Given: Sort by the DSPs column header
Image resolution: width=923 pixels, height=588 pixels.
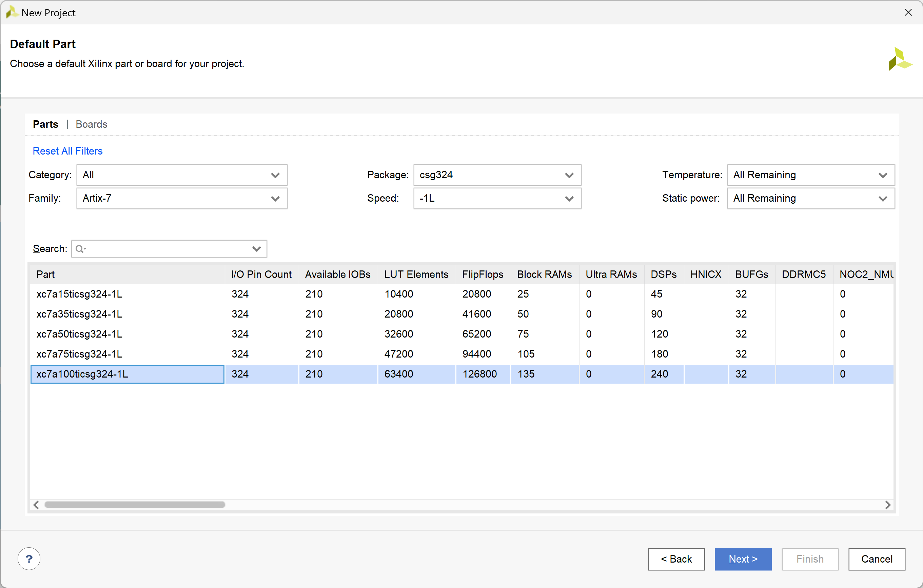Looking at the screenshot, I should click(x=664, y=274).
